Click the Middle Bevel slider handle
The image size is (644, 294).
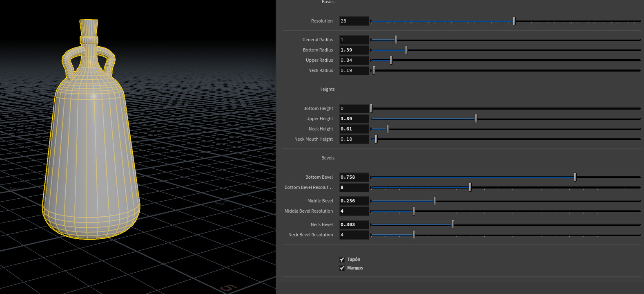(435, 201)
